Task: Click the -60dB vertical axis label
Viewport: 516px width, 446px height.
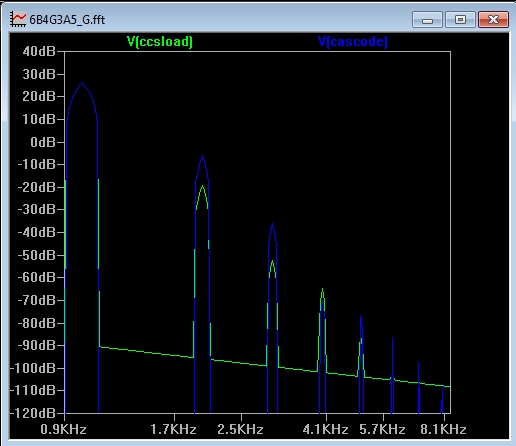Action: pyautogui.click(x=36, y=277)
